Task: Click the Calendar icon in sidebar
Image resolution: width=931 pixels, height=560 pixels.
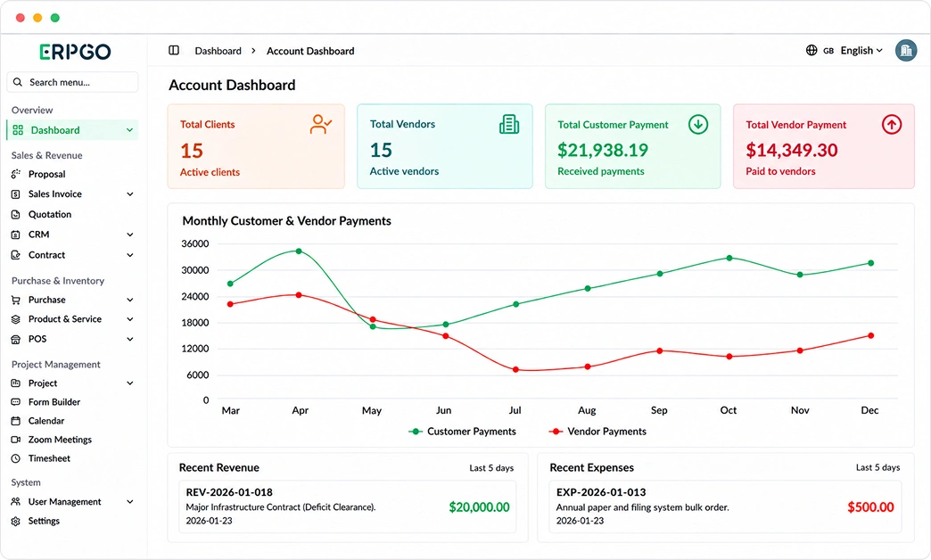Action: click(x=16, y=420)
